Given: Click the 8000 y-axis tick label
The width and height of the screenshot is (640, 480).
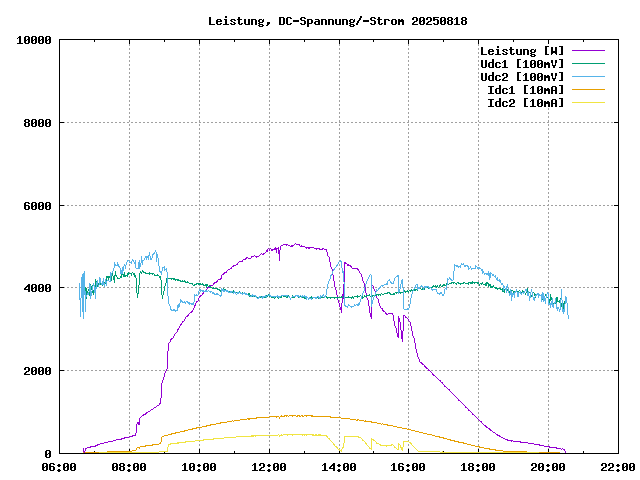Looking at the screenshot, I should click(x=38, y=123).
